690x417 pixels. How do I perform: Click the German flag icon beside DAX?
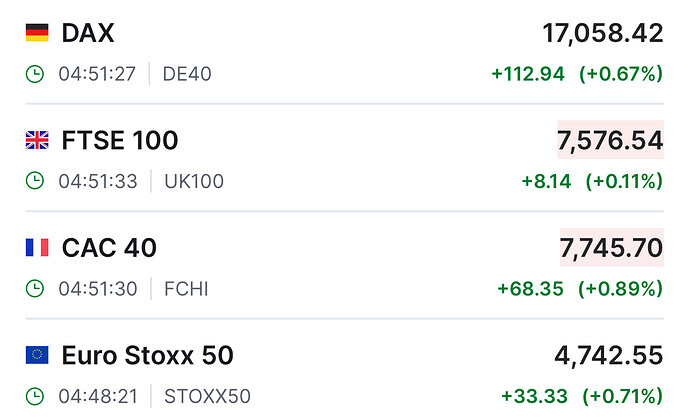point(37,33)
